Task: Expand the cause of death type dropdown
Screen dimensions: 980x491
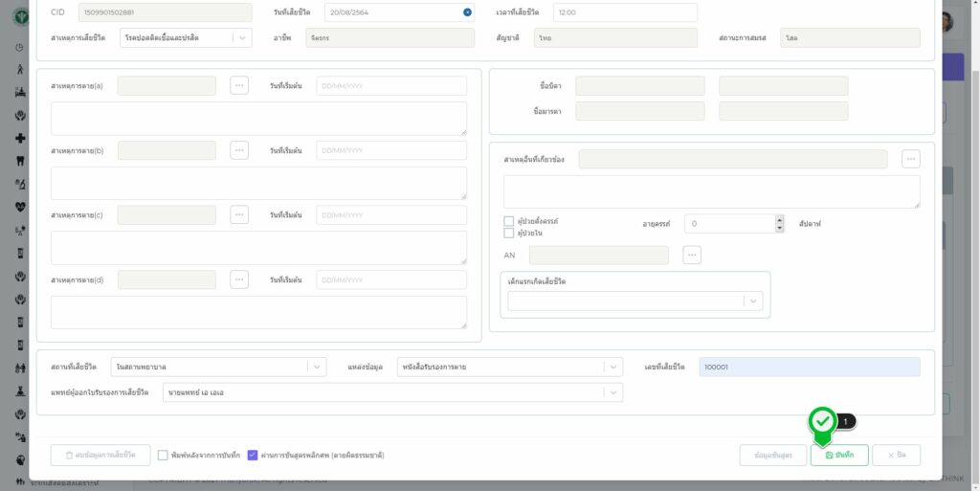Action: [x=241, y=38]
